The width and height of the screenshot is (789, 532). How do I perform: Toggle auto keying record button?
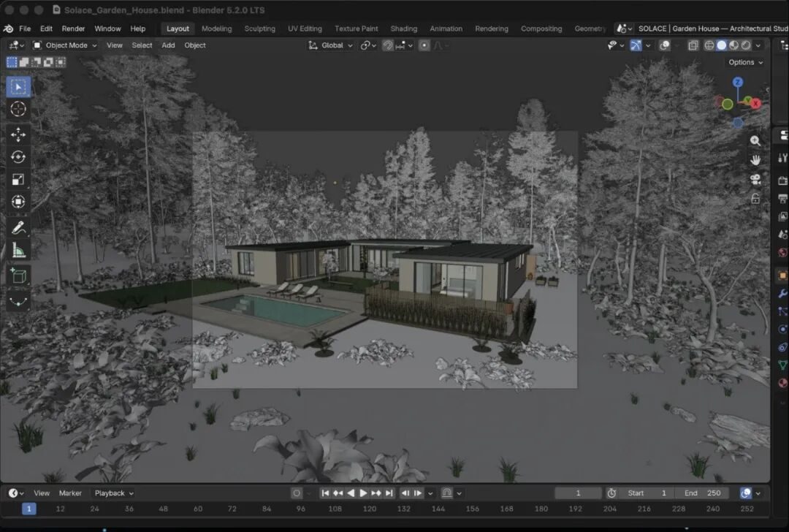coord(297,493)
